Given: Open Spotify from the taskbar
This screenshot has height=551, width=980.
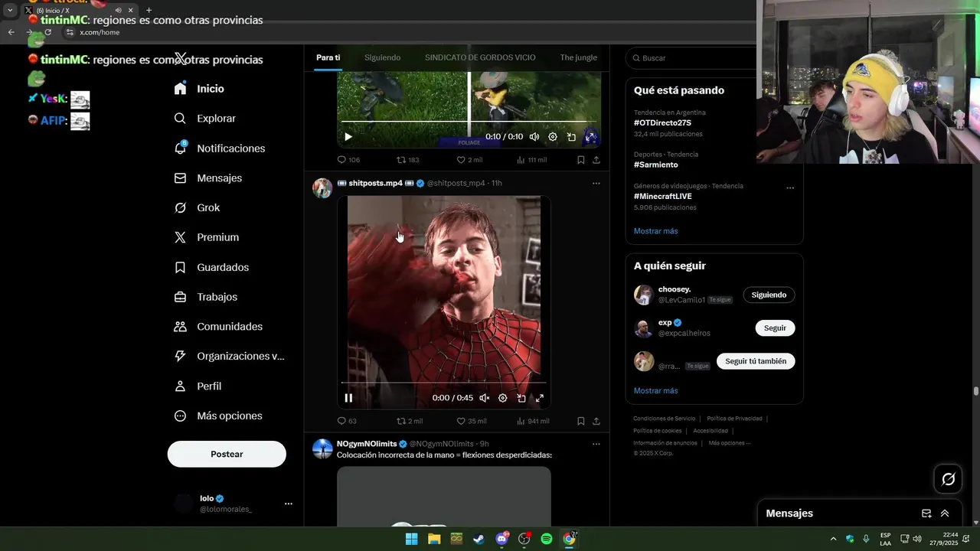Looking at the screenshot, I should point(547,539).
